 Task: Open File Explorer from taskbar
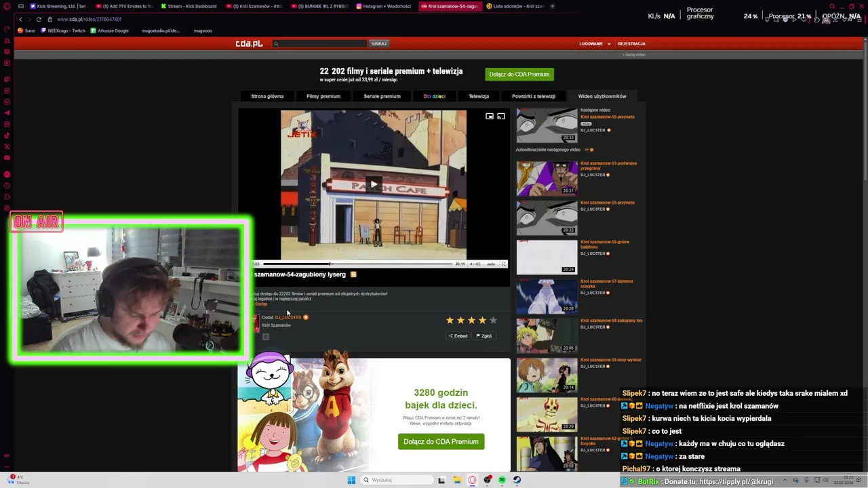click(458, 480)
